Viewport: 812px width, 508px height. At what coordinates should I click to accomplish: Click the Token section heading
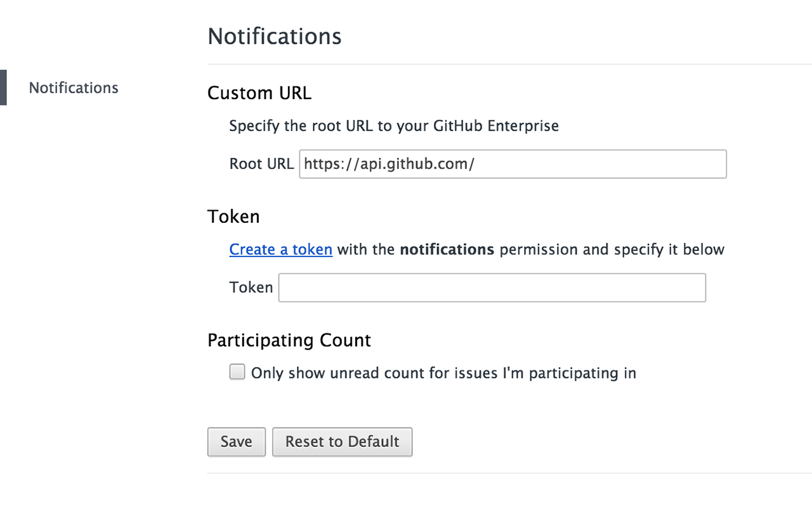(233, 217)
